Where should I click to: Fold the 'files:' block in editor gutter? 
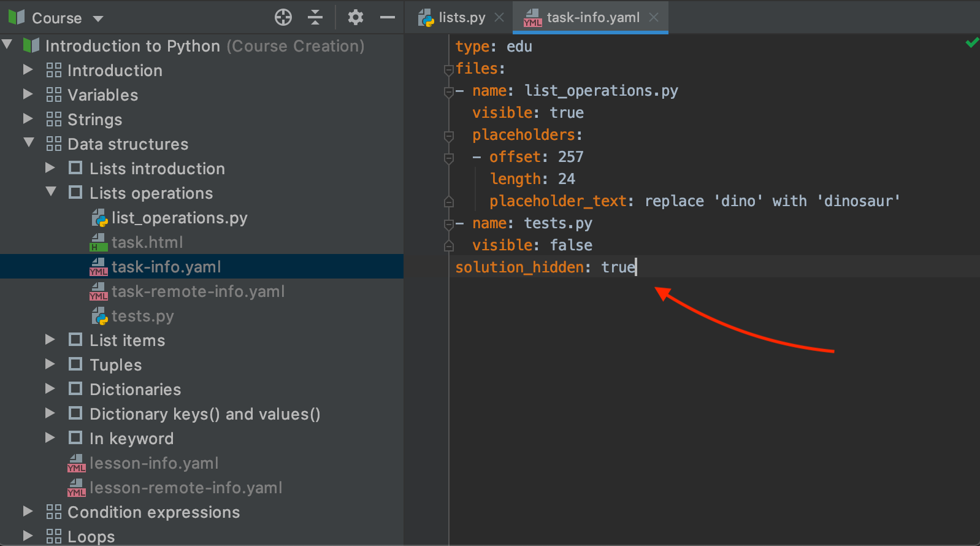click(x=449, y=69)
